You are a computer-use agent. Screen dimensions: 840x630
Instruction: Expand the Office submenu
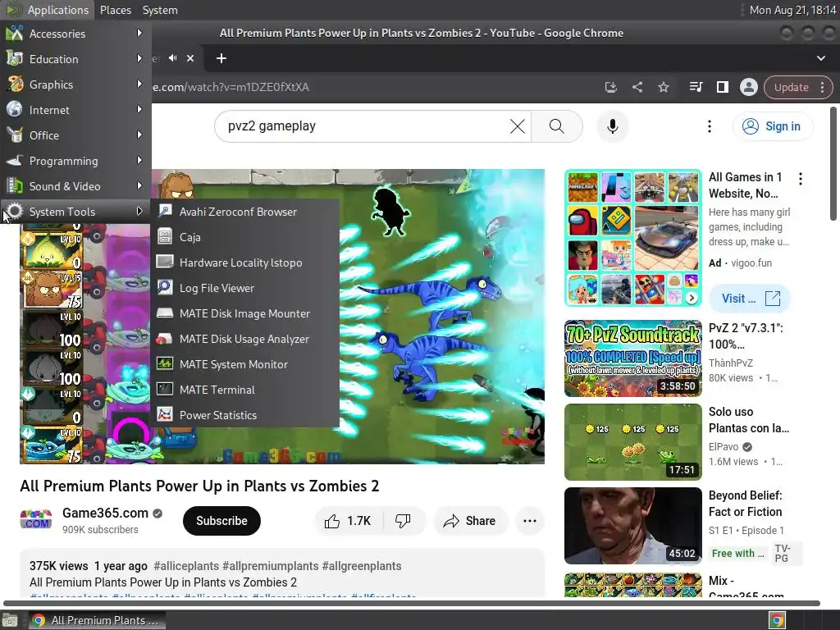pos(75,135)
